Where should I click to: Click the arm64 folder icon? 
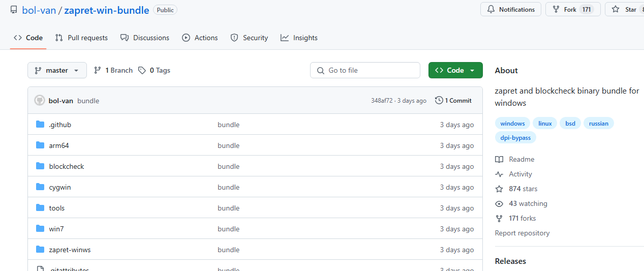pyautogui.click(x=40, y=145)
